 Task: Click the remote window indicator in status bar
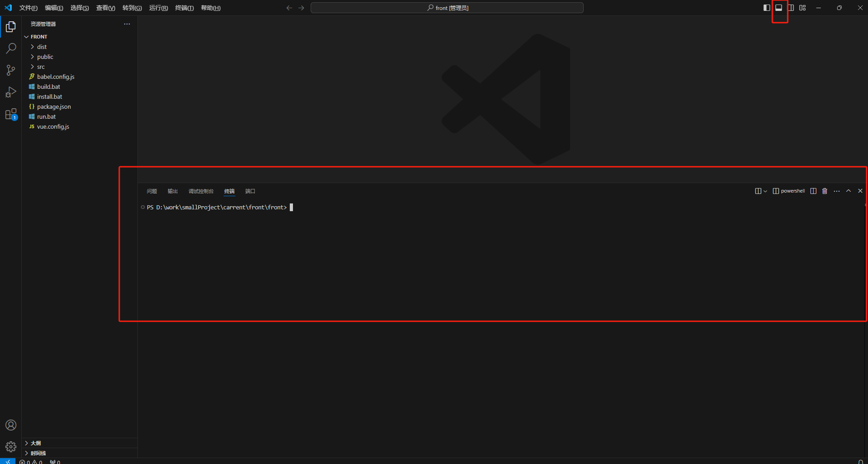(x=8, y=461)
